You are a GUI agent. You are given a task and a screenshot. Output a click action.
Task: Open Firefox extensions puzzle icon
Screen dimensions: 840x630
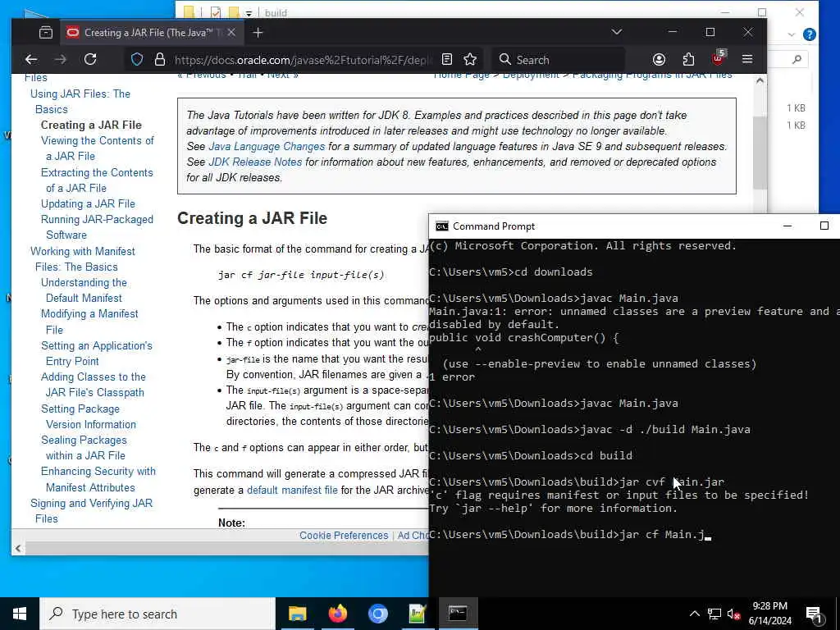(688, 59)
